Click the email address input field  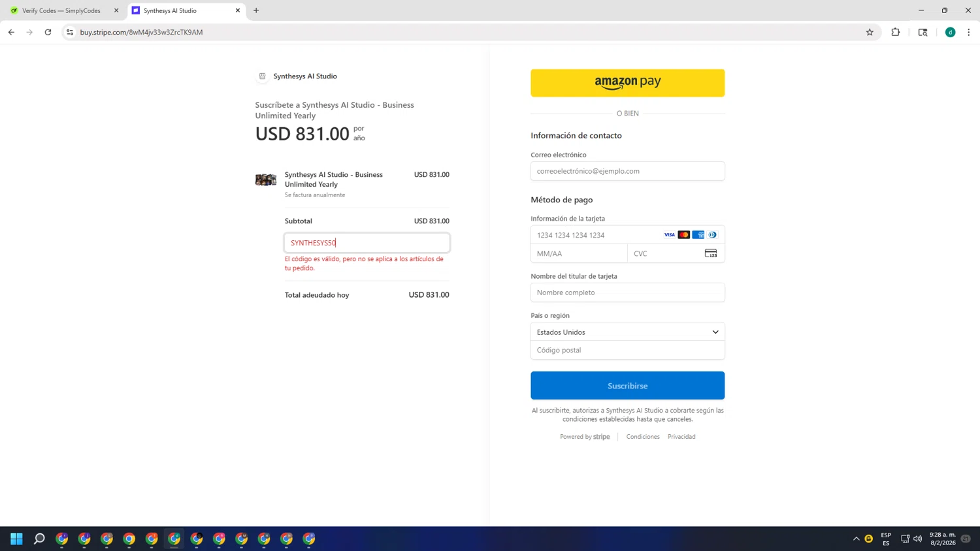tap(627, 171)
